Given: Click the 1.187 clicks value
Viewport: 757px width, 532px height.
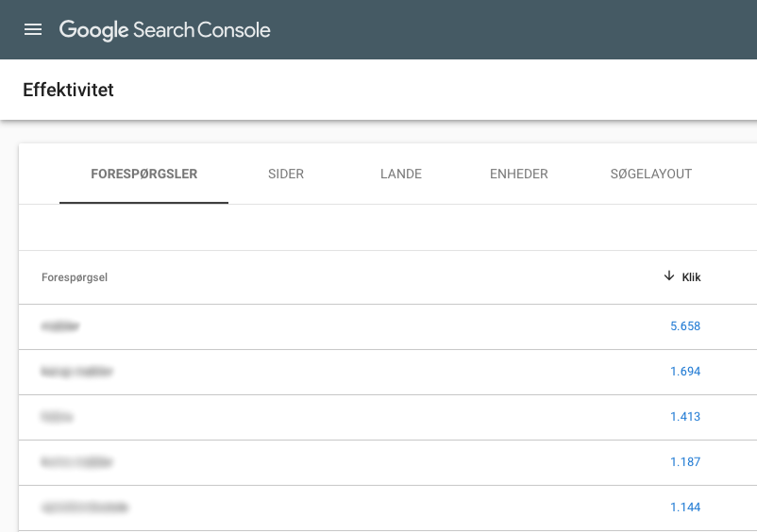Looking at the screenshot, I should tap(685, 462).
